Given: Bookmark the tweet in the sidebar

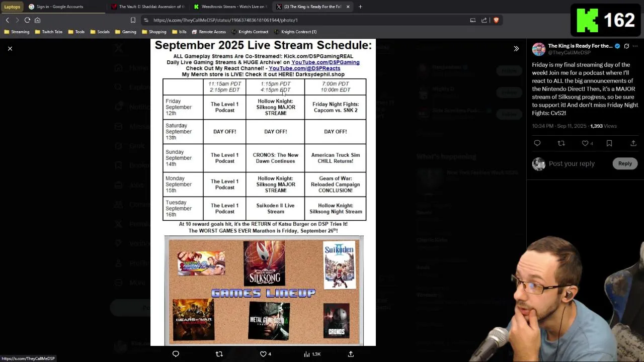Looking at the screenshot, I should 609,143.
